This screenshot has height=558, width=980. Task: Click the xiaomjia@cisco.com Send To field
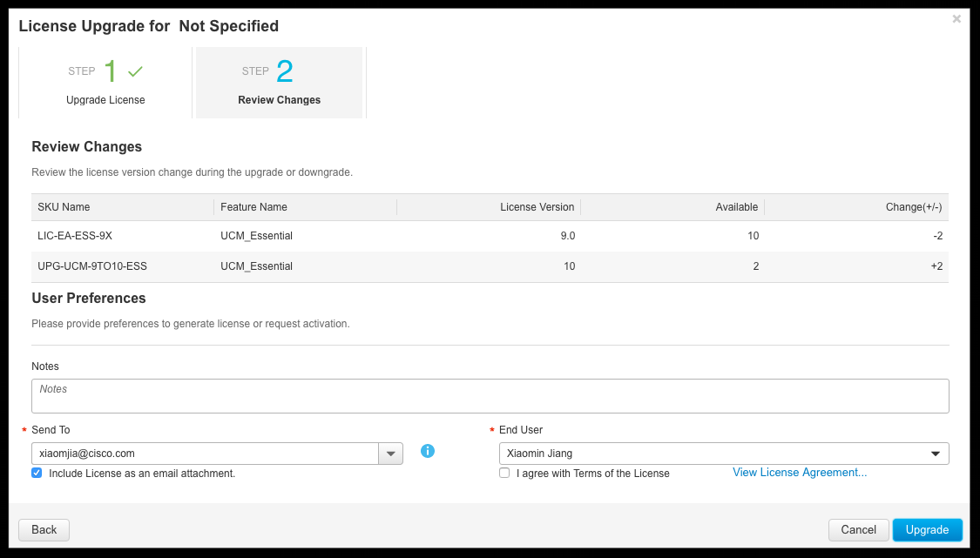[x=205, y=454]
